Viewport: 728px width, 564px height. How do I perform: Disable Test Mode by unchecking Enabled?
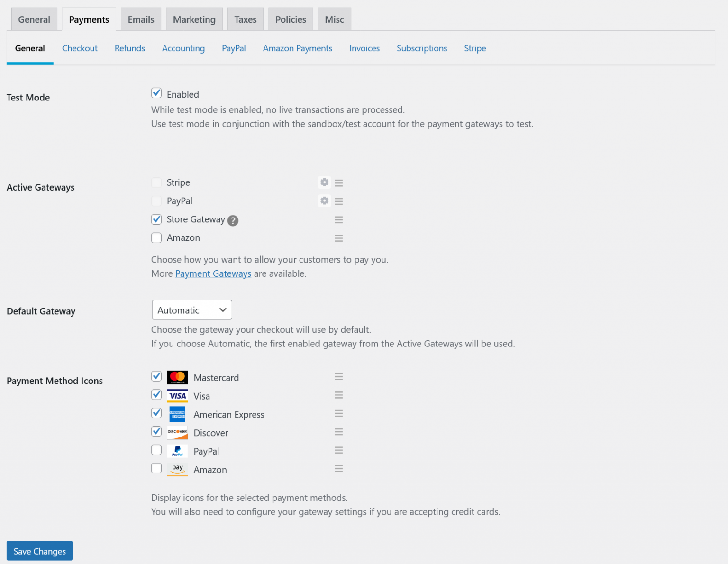[156, 93]
